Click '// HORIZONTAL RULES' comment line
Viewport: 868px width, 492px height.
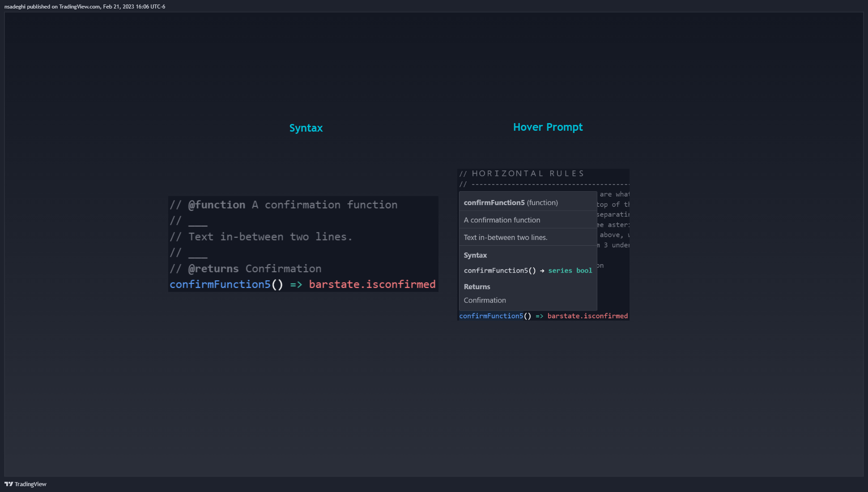(522, 174)
